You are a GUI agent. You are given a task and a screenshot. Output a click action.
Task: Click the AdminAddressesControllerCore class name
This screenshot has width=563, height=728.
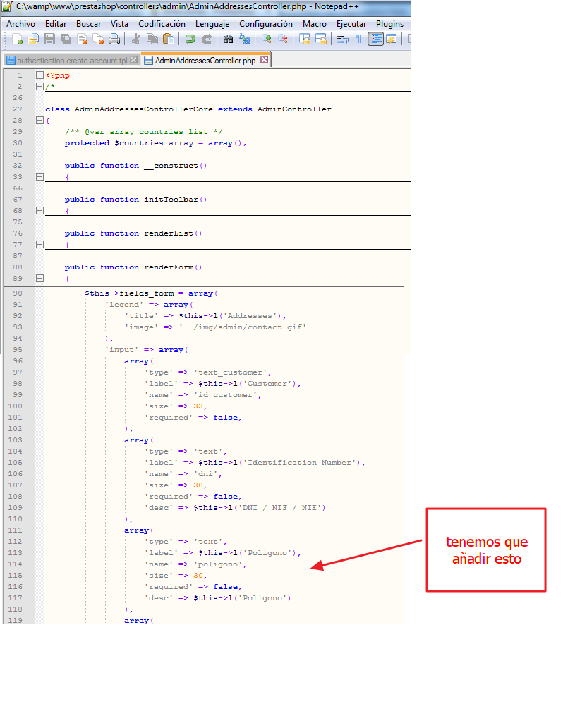click(x=143, y=109)
